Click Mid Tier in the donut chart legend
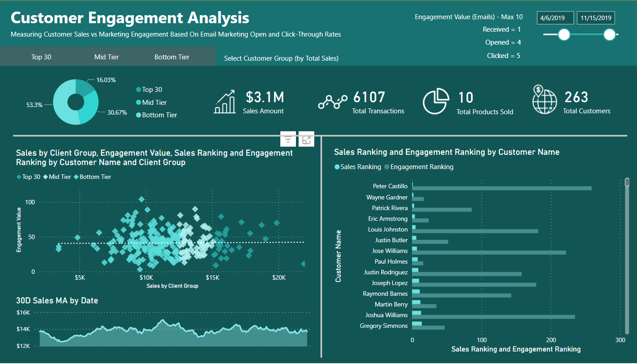The image size is (637, 364). 154,103
